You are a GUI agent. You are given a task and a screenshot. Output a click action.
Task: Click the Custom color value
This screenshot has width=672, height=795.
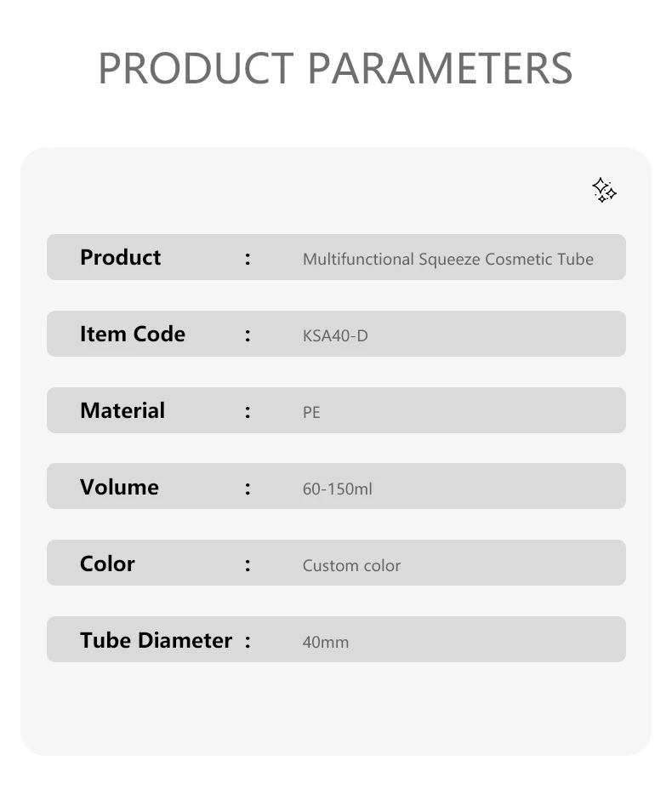(x=351, y=565)
